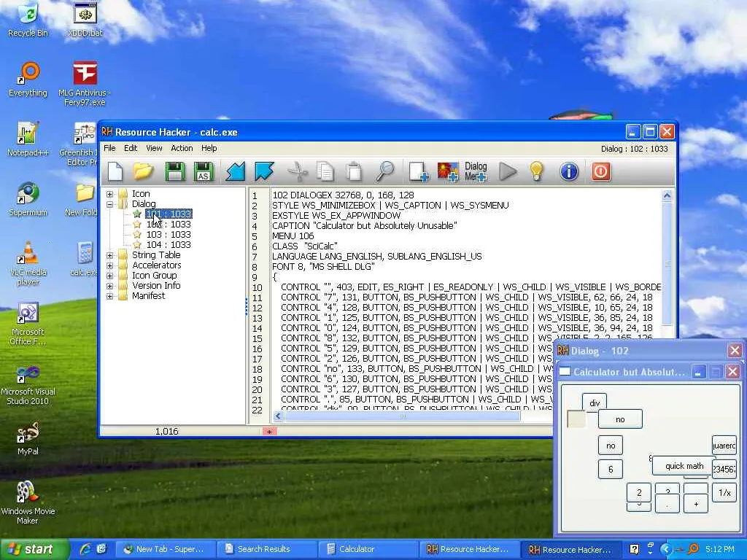Open the Recycle Bin desktop icon
The width and height of the screenshot is (747, 560).
pos(28,19)
